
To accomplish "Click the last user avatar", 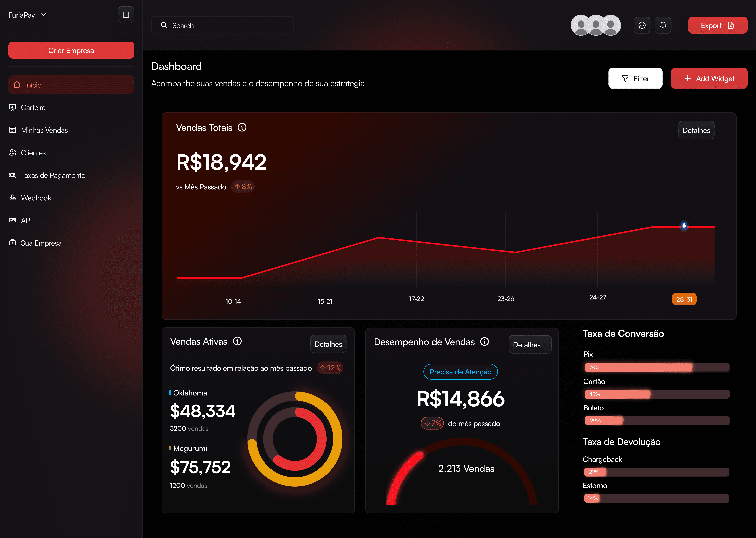I will coord(611,25).
